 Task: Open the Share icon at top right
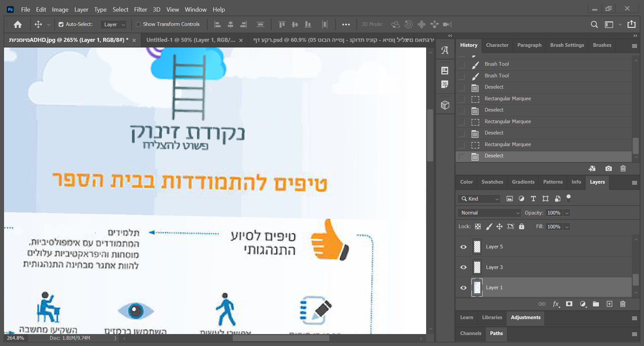click(x=631, y=24)
